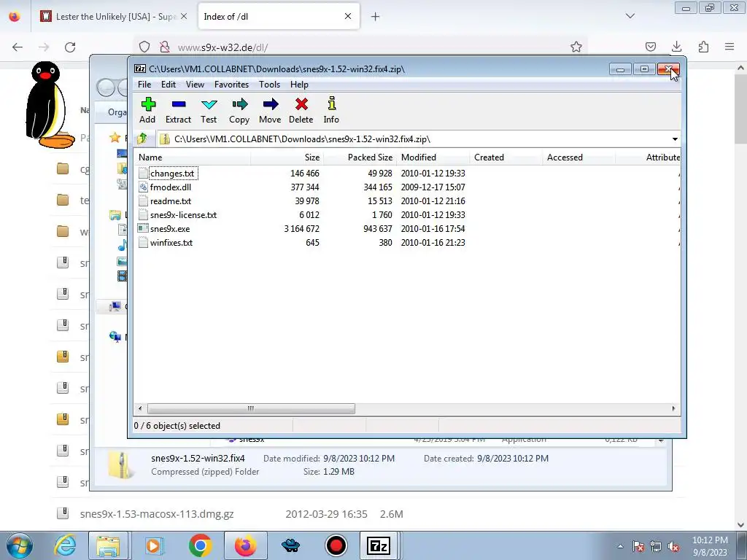Open the Firefox Extensions puzzle icon
Viewport: 747px width, 560px height.
coord(703,47)
